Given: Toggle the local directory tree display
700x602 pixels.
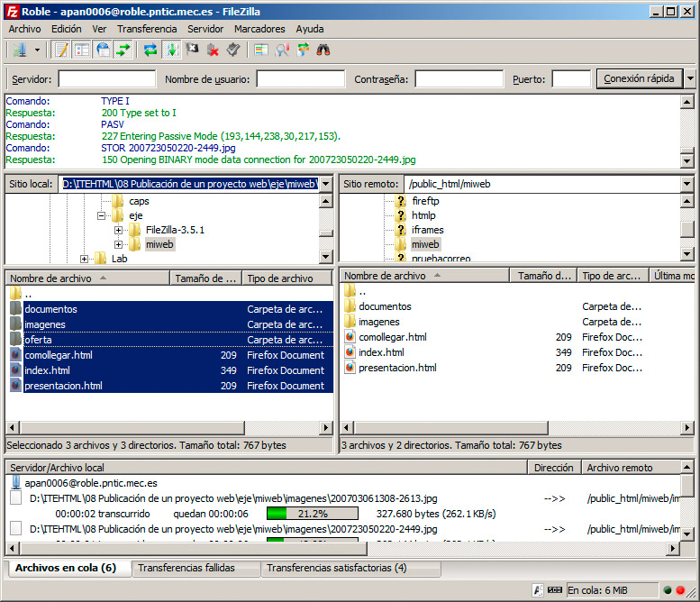Looking at the screenshot, I should coord(82,50).
